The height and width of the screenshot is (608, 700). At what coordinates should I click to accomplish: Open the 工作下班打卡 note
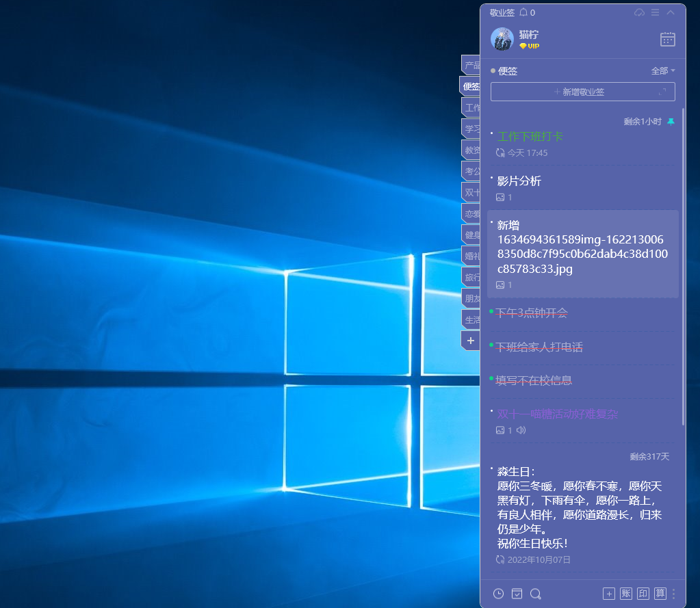530,137
